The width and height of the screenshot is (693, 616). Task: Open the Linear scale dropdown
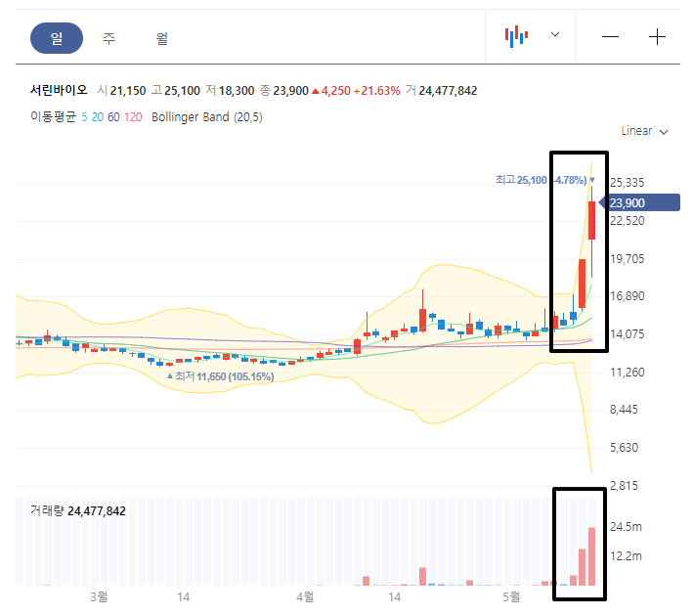tap(644, 131)
